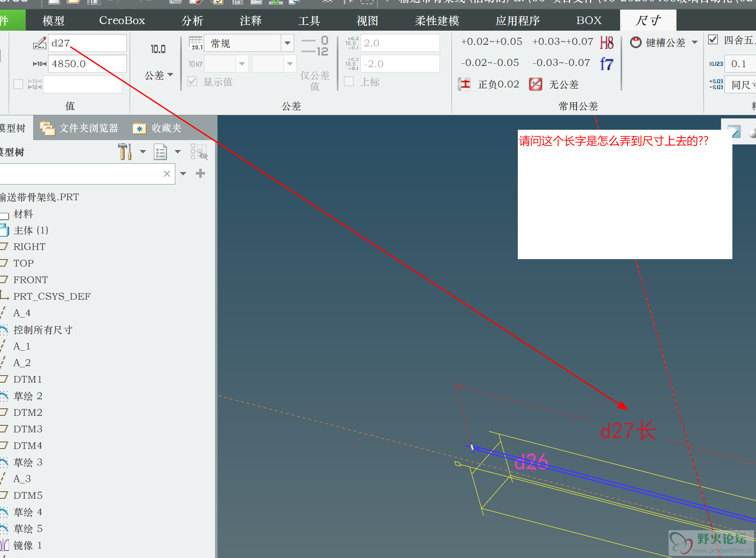Screen dimensions: 756x558
Task: Open the 文件夹浏览器 tab
Action: coord(79,128)
